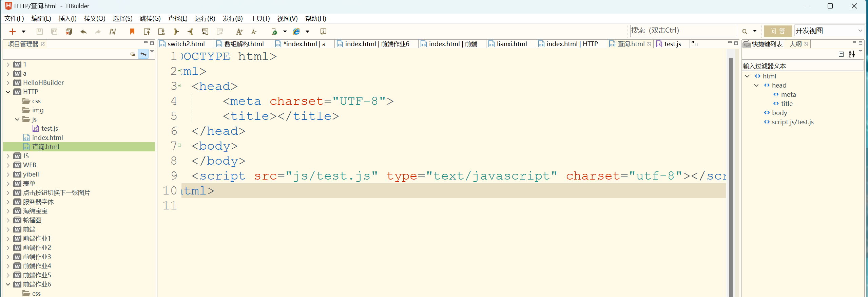This screenshot has width=868, height=297.
Task: Collapse html node in outline tree
Action: pyautogui.click(x=747, y=76)
